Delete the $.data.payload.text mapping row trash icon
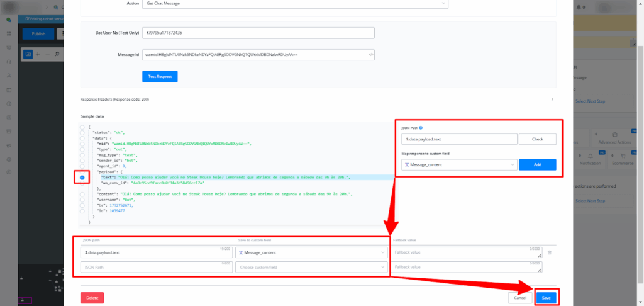Viewport: 644px width, 306px height. pyautogui.click(x=549, y=252)
